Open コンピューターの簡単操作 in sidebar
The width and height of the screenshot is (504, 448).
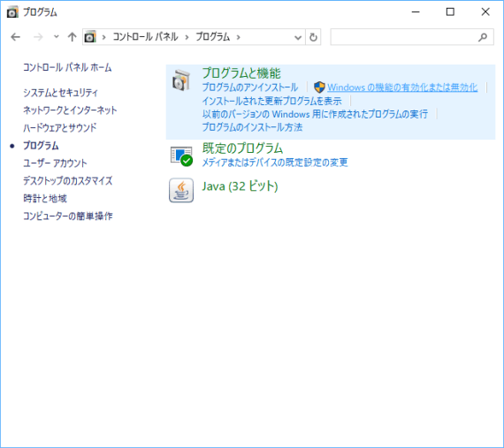click(x=67, y=216)
